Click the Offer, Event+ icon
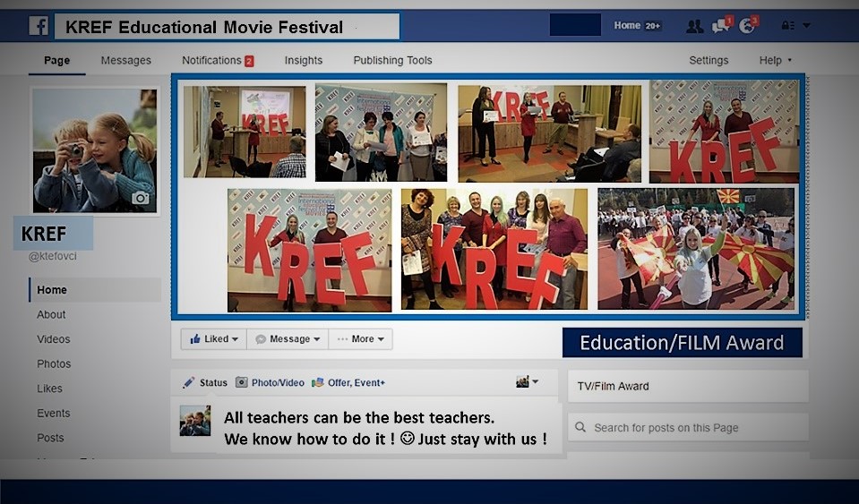 (318, 382)
